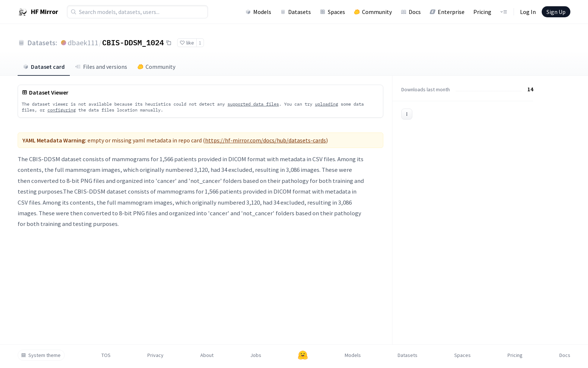Open the supported data files link

(x=253, y=104)
